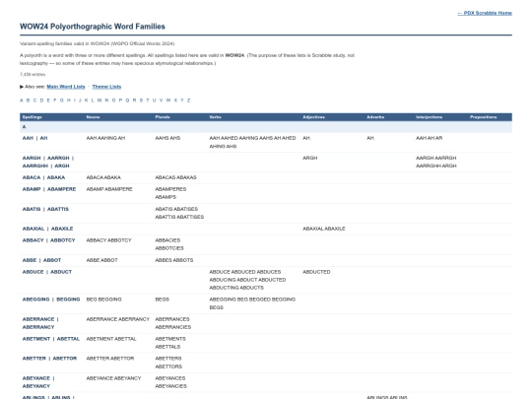
Task: Open the PDX Scrabble Home link
Action: pos(485,13)
